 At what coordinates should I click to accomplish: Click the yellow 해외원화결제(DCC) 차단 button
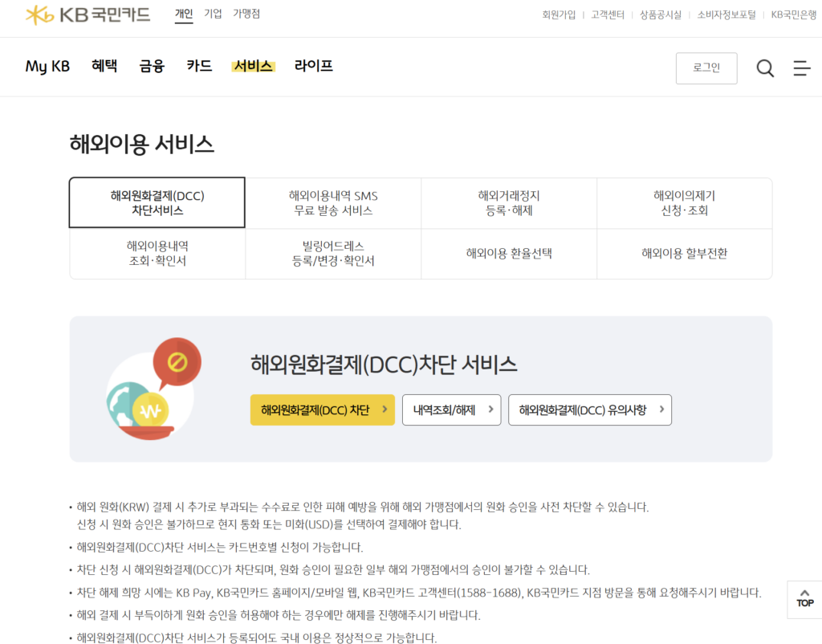(323, 410)
